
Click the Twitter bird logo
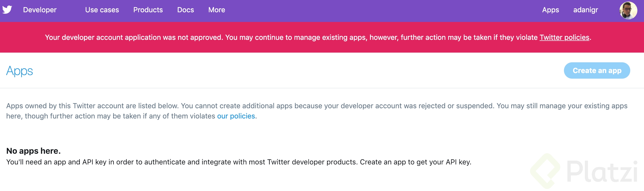click(7, 10)
